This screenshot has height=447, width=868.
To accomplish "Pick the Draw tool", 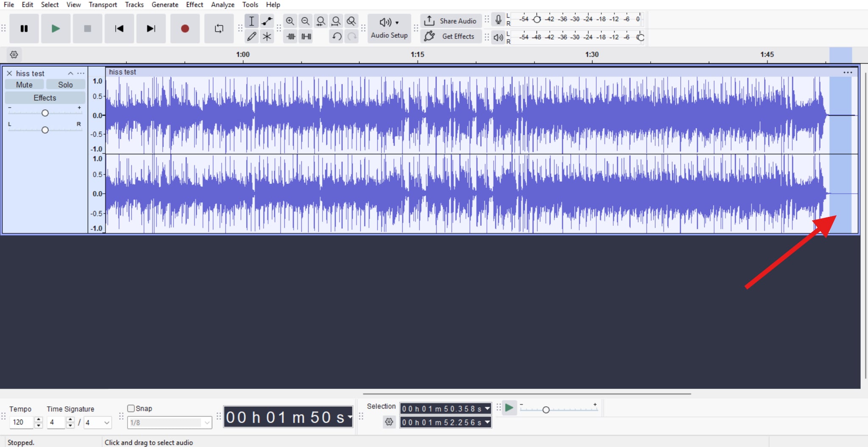I will 252,36.
